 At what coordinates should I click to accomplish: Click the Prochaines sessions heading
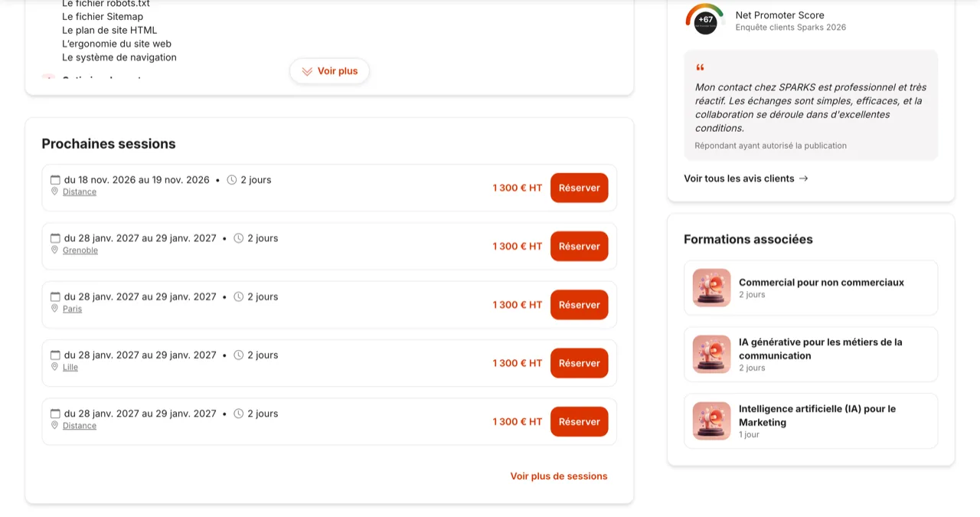point(109,144)
